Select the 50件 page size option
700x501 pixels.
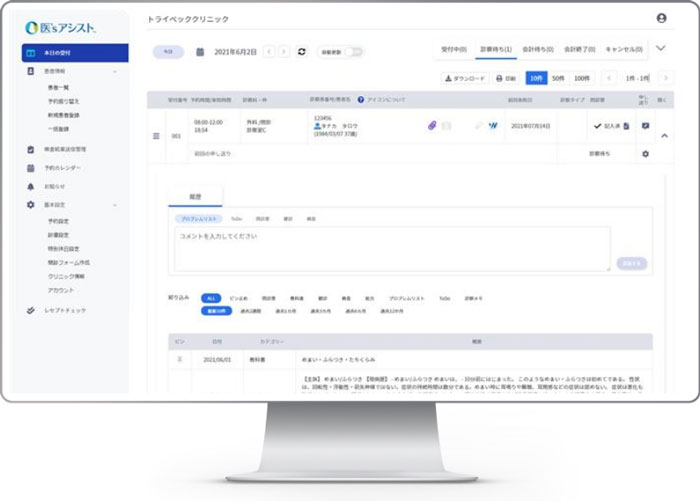559,77
